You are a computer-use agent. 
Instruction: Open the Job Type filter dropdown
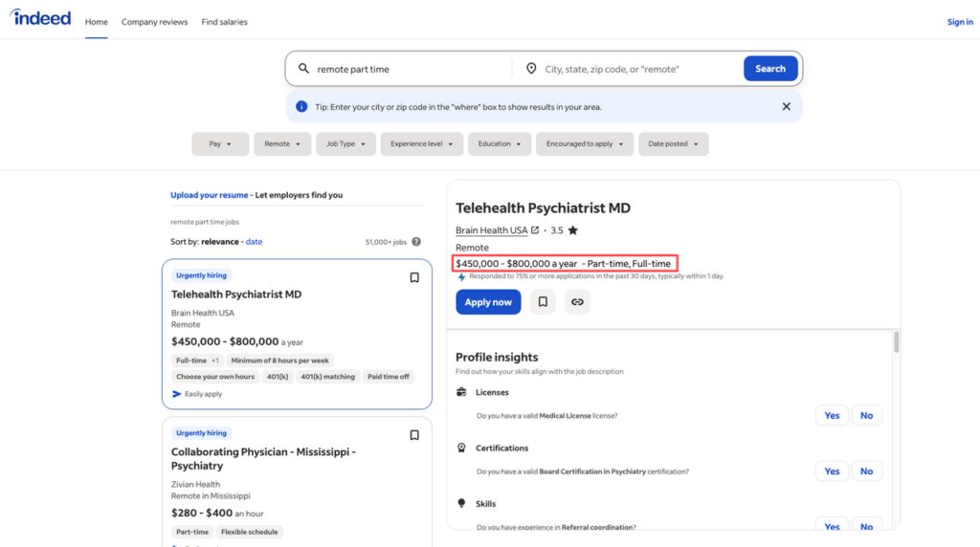coord(345,143)
